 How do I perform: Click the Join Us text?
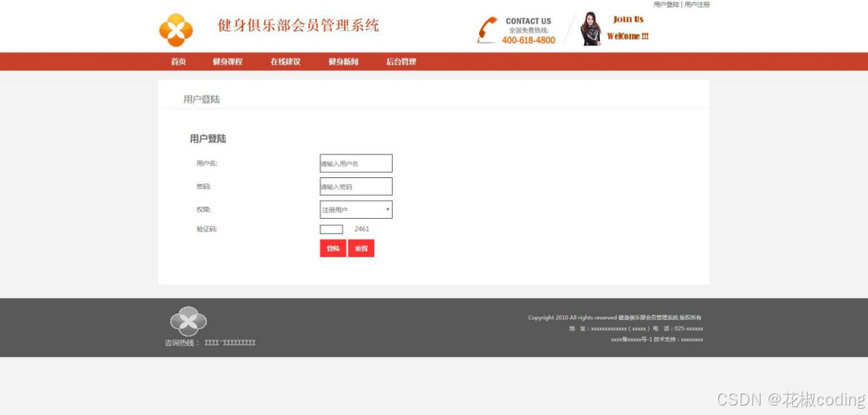click(628, 20)
